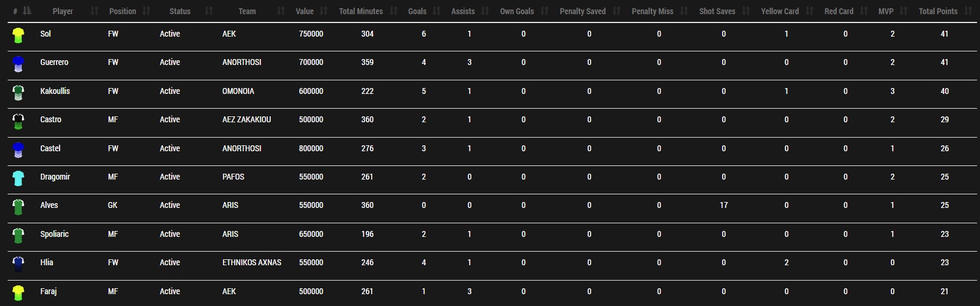Open player name Spoliaric
Viewport: 980px width, 306px height.
(x=54, y=234)
